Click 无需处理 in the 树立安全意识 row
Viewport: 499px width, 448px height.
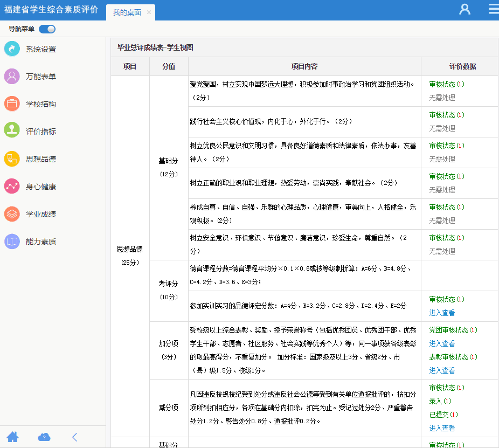pos(442,251)
